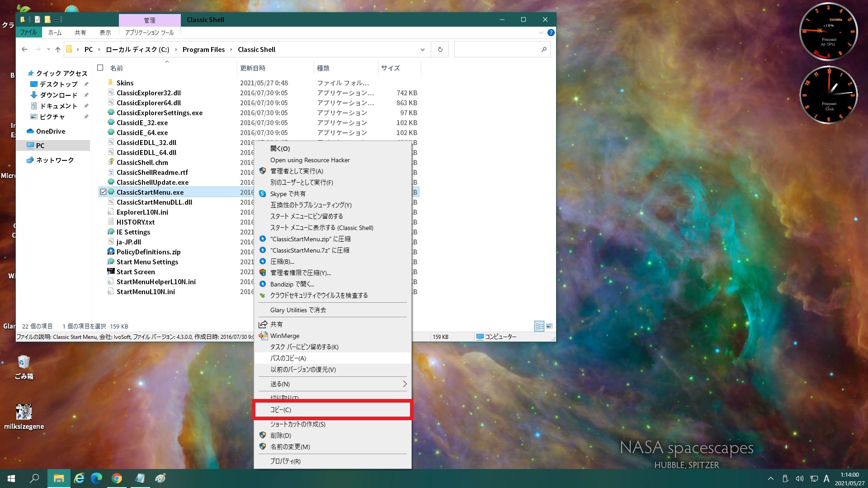Select パスのコピー(A) menu entry
The width and height of the screenshot is (868, 488).
click(333, 358)
